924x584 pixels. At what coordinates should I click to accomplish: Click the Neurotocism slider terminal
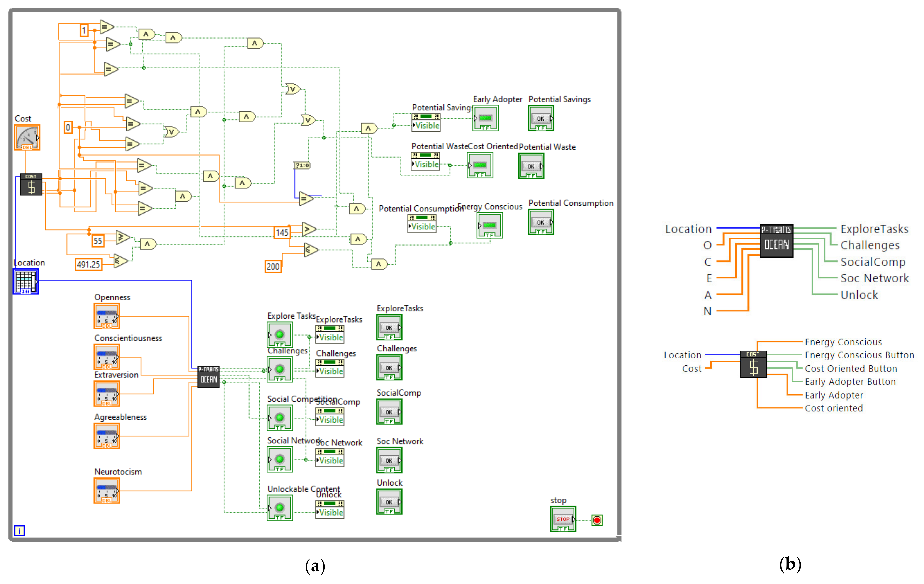107,491
